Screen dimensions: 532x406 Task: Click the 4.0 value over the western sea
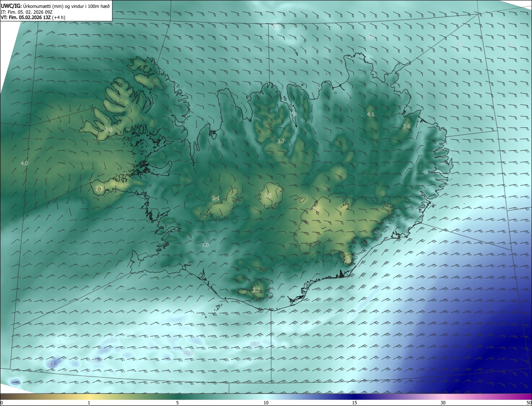tap(25, 163)
